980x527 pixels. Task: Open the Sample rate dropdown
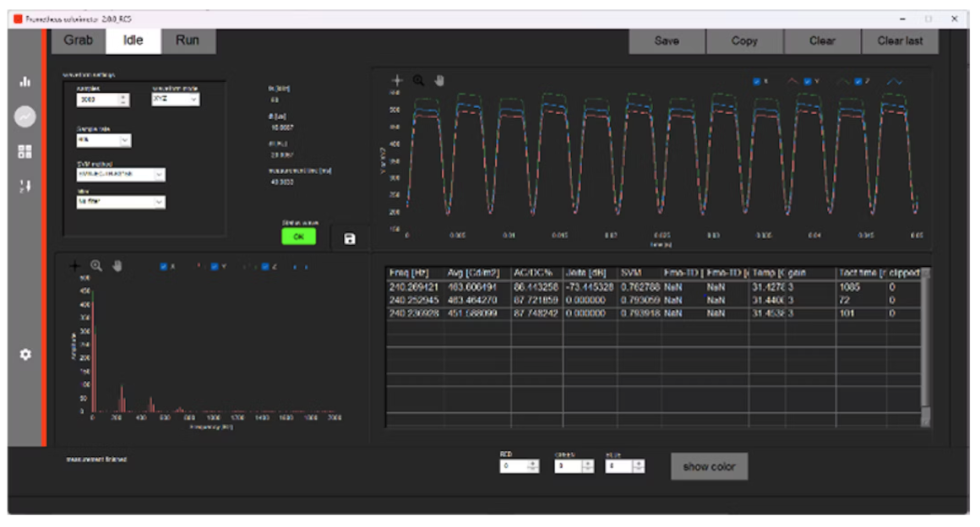tap(104, 140)
